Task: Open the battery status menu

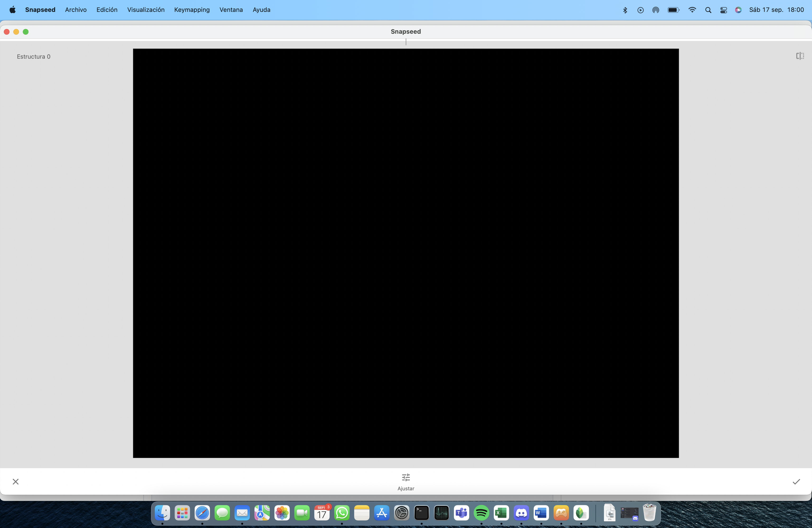Action: click(x=673, y=10)
